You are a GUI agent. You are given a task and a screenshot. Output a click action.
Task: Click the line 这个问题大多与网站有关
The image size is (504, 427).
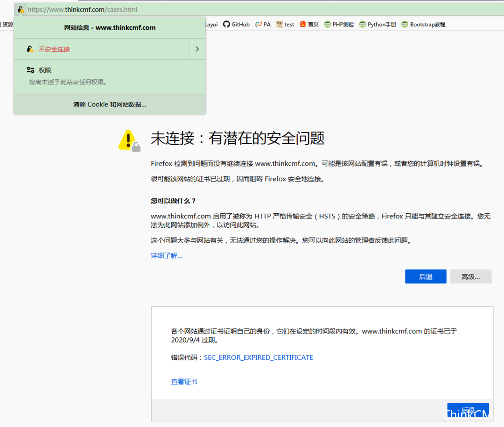[281, 240]
